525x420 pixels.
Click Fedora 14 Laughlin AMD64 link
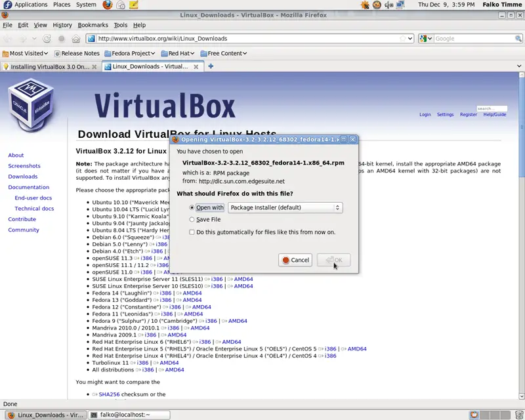pyautogui.click(x=192, y=293)
